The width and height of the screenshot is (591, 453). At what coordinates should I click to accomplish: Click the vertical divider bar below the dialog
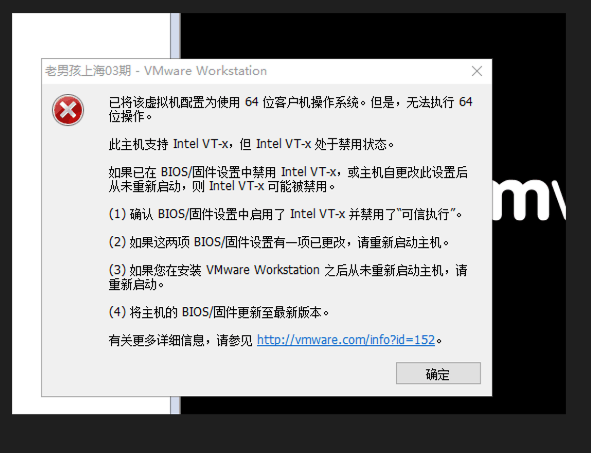coord(175,405)
